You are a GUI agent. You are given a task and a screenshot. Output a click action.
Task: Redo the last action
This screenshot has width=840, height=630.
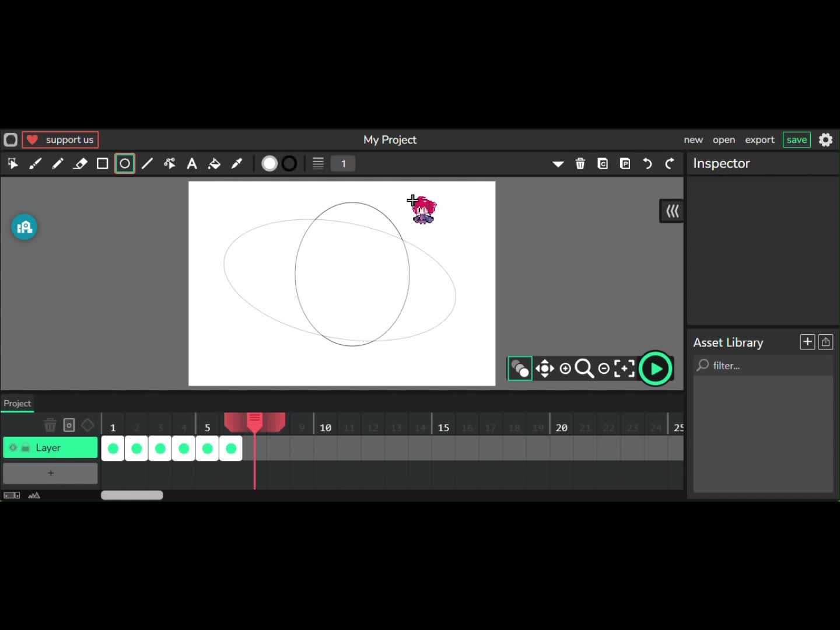tap(670, 164)
